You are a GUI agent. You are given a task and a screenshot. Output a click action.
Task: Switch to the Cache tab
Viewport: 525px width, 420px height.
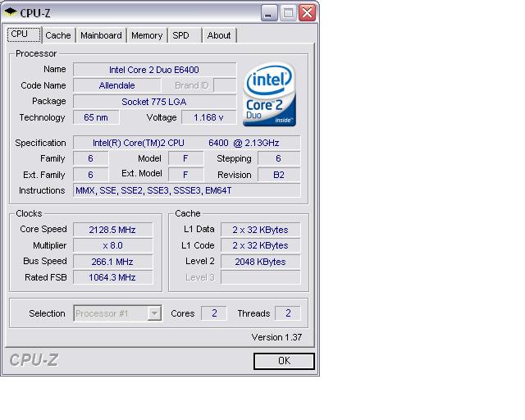pyautogui.click(x=58, y=35)
